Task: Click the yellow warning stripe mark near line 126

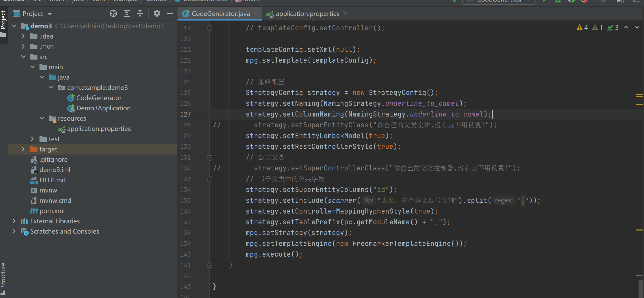Action: [x=639, y=105]
